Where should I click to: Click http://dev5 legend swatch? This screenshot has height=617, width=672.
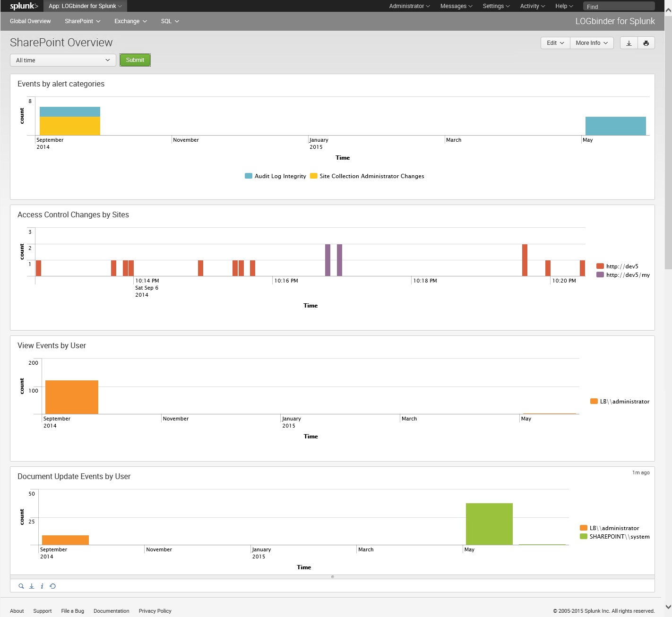600,266
